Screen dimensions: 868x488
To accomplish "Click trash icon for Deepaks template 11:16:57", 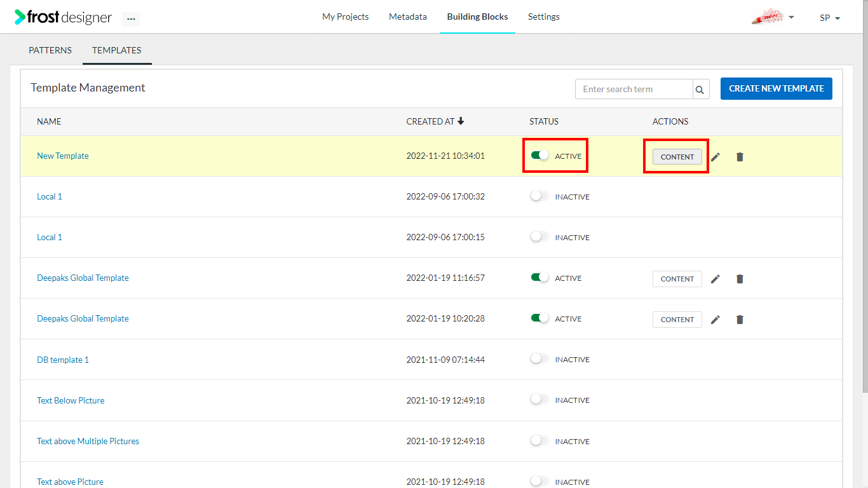I will pyautogui.click(x=740, y=279).
